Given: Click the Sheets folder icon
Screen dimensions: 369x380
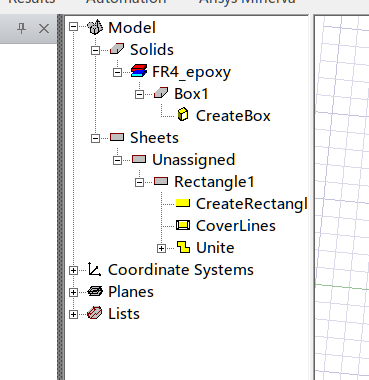Looking at the screenshot, I should click(x=117, y=137).
